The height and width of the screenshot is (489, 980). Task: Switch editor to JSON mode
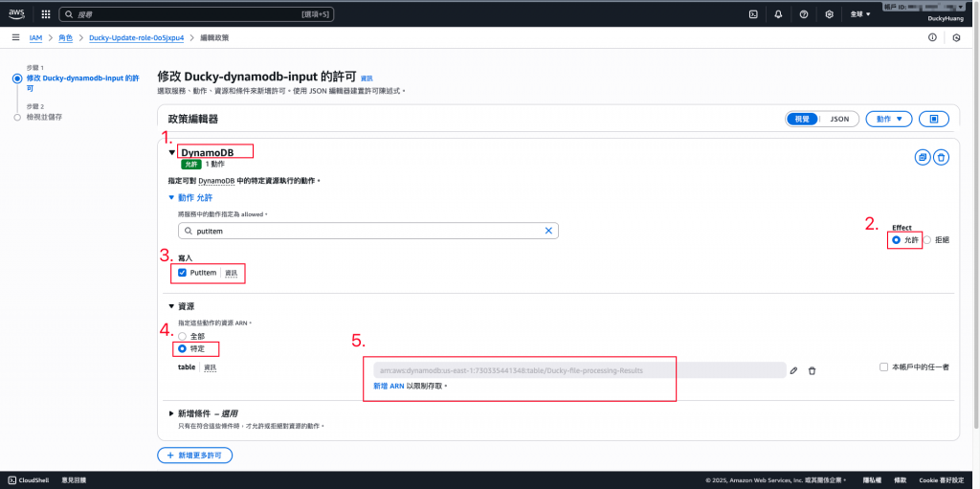click(x=839, y=119)
